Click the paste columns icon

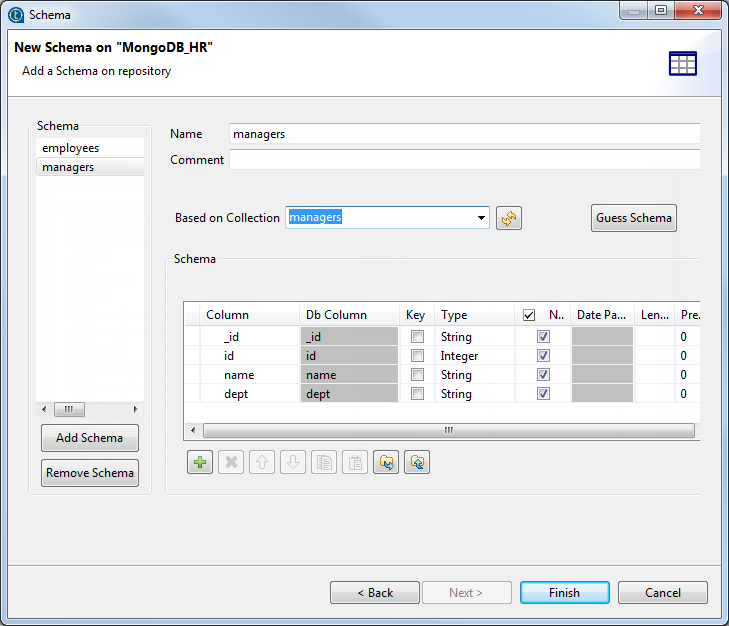[355, 463]
